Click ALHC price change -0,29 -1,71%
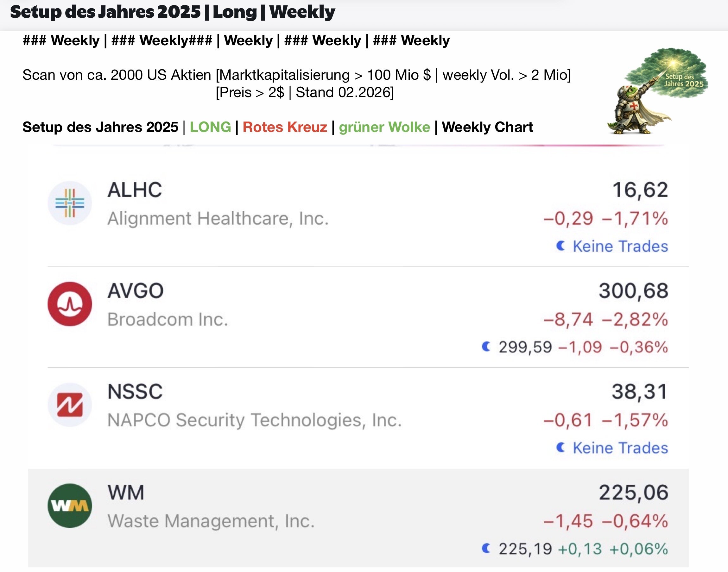The width and height of the screenshot is (728, 572). point(606,218)
